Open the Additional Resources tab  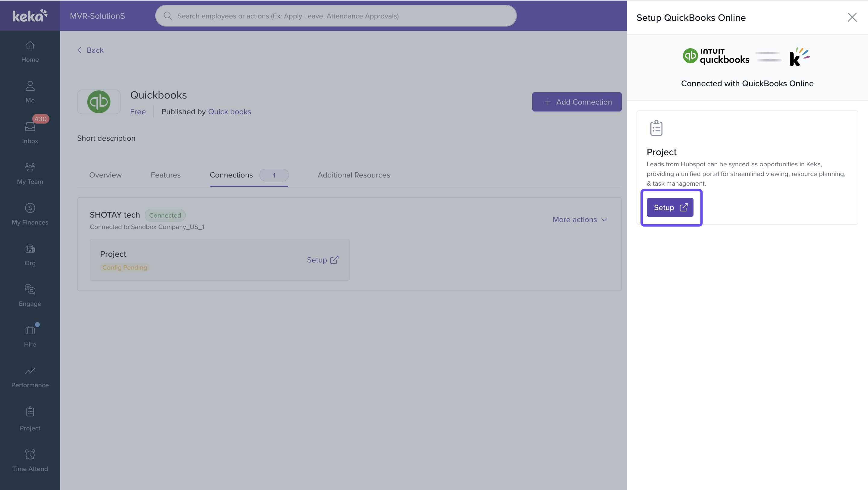point(354,175)
